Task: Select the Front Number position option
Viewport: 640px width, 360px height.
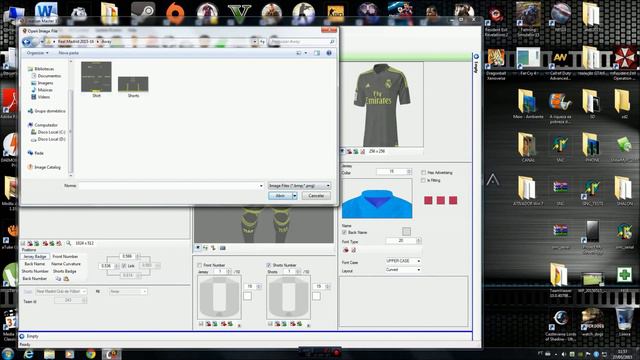Action: (x=65, y=257)
